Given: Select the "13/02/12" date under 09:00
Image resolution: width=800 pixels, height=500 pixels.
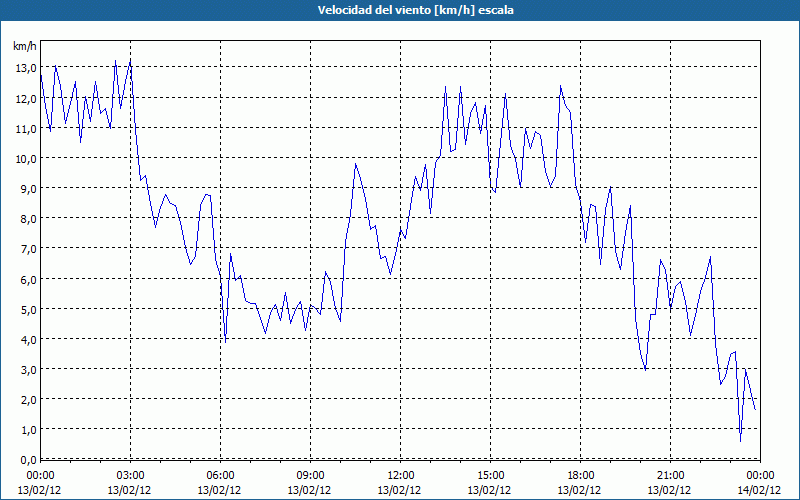Looking at the screenshot, I should click(309, 490).
